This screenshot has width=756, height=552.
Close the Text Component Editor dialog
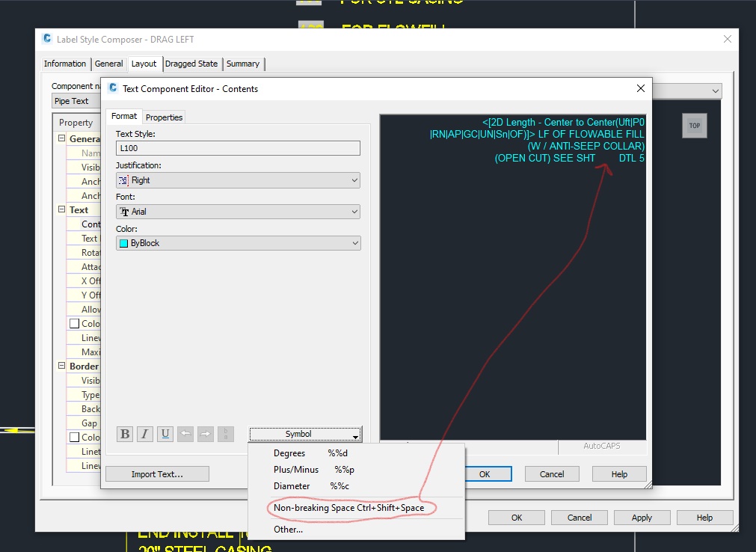pos(640,88)
